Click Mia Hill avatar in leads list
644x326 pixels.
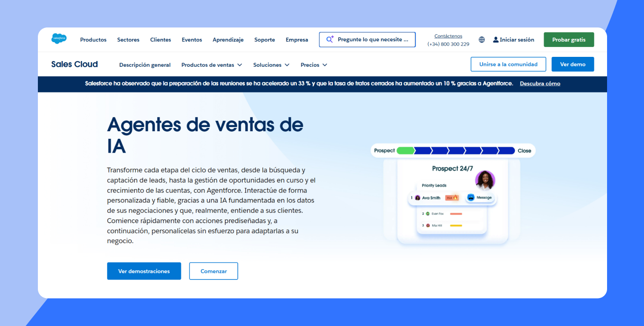click(428, 226)
